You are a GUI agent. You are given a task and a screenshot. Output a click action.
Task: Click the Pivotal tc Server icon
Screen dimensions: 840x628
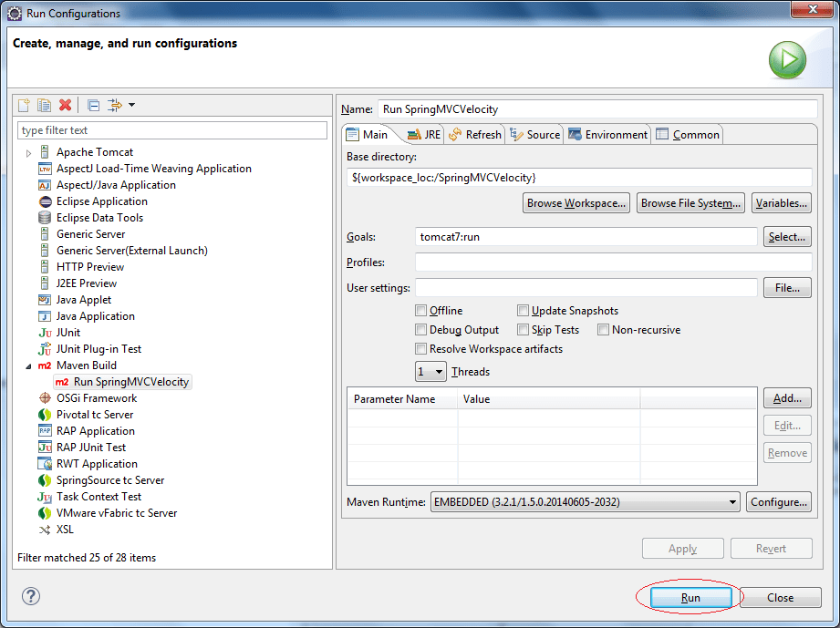[x=45, y=415]
